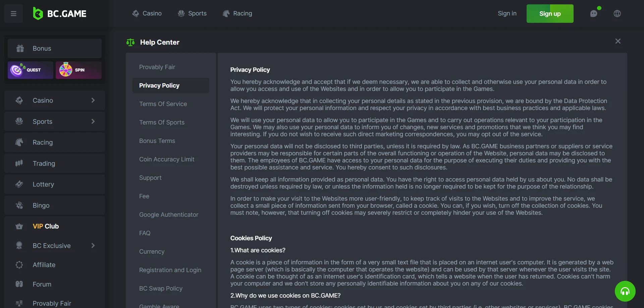Open Lottery ticket item in sidebar
This screenshot has height=308, width=644.
[x=55, y=184]
